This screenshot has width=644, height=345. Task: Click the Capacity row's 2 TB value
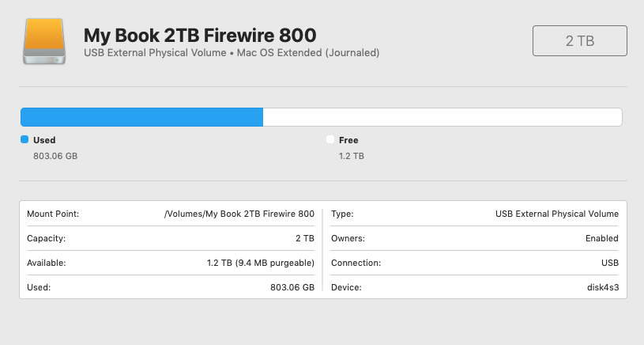pyautogui.click(x=305, y=238)
